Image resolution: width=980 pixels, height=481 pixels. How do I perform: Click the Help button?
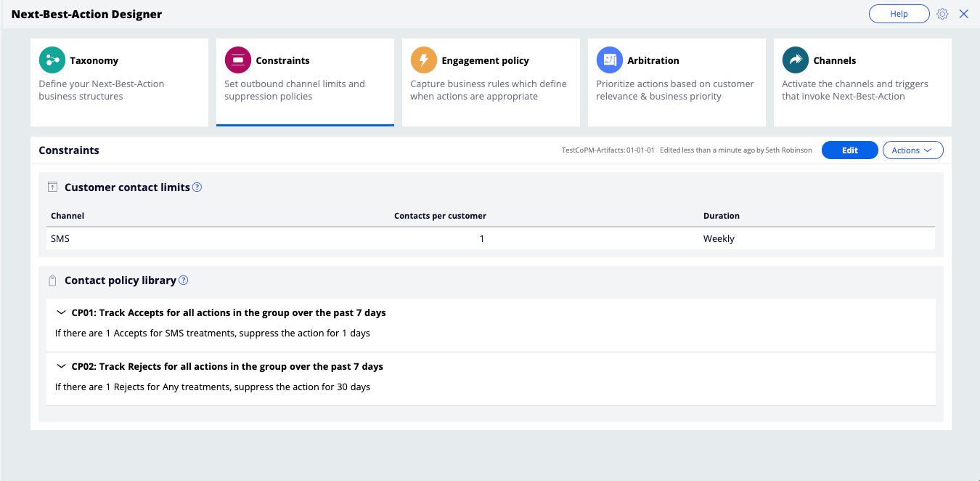[899, 14]
